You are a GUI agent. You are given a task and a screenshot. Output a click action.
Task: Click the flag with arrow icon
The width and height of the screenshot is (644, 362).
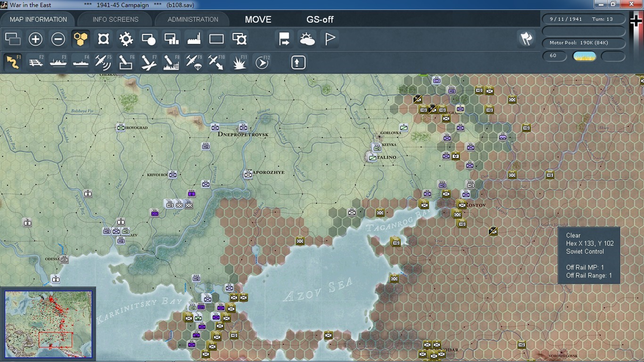pyautogui.click(x=284, y=39)
